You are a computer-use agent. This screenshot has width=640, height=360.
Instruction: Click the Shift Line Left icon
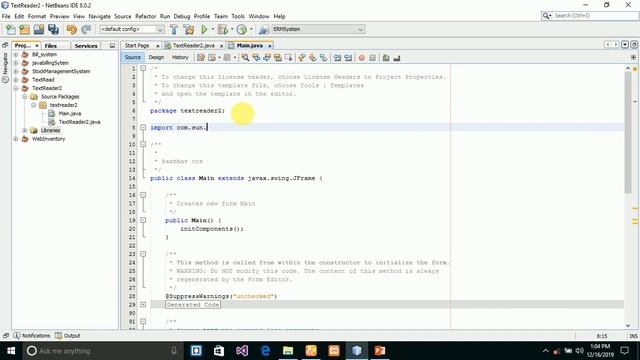[337, 58]
